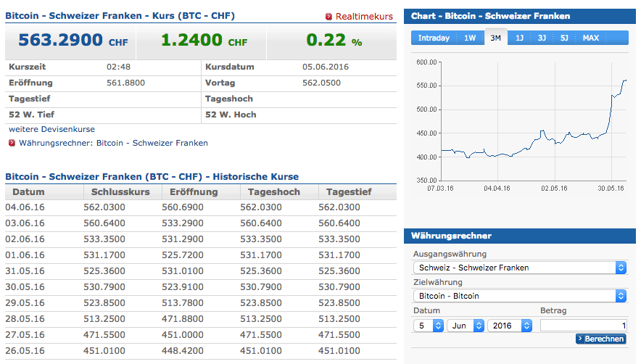Click percent change 0.22 %
Image resolution: width=641 pixels, height=364 pixels.
pos(334,40)
